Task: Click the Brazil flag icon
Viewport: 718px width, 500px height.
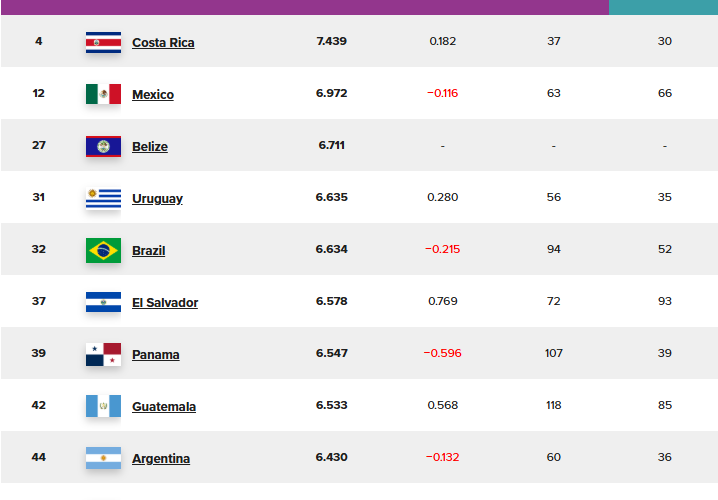Action: pos(103,250)
